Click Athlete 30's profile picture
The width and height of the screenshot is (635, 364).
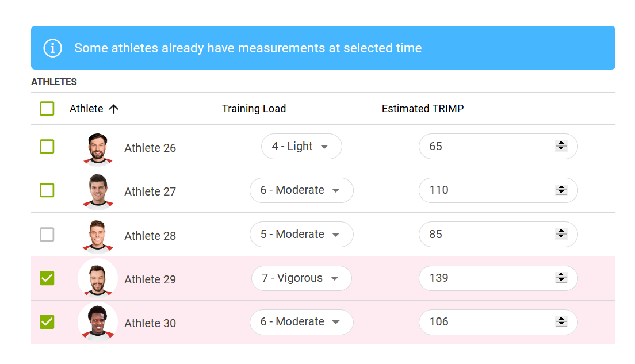tap(98, 322)
